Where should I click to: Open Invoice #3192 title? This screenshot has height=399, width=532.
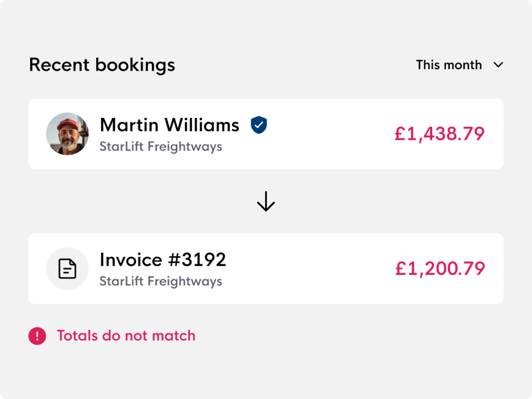click(x=163, y=260)
